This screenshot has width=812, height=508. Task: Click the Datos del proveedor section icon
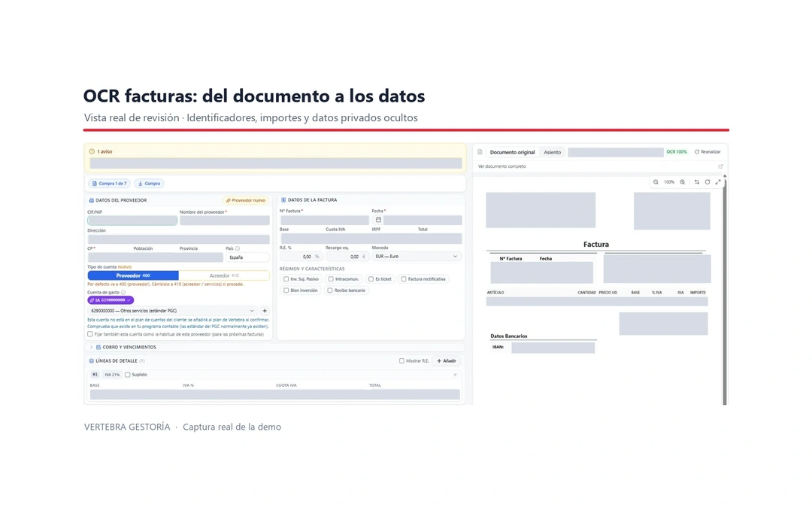pos(91,200)
